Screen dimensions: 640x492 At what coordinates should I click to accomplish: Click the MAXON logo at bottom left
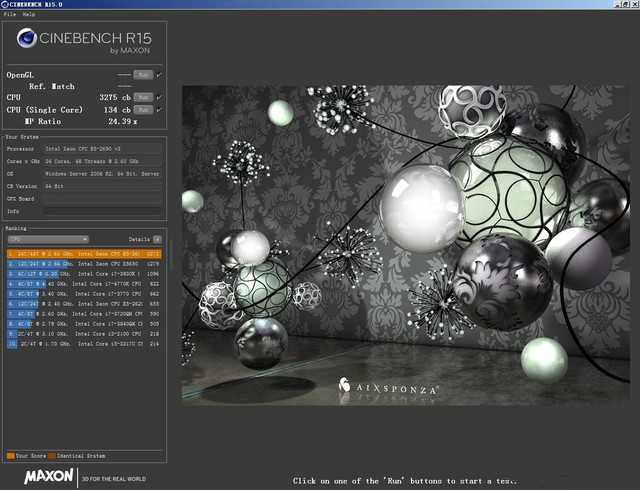(49, 477)
